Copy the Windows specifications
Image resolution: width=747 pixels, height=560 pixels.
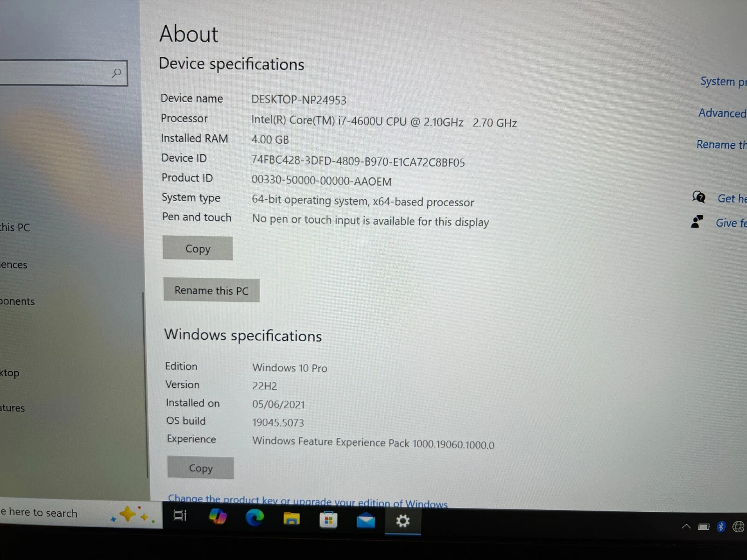coord(201,468)
